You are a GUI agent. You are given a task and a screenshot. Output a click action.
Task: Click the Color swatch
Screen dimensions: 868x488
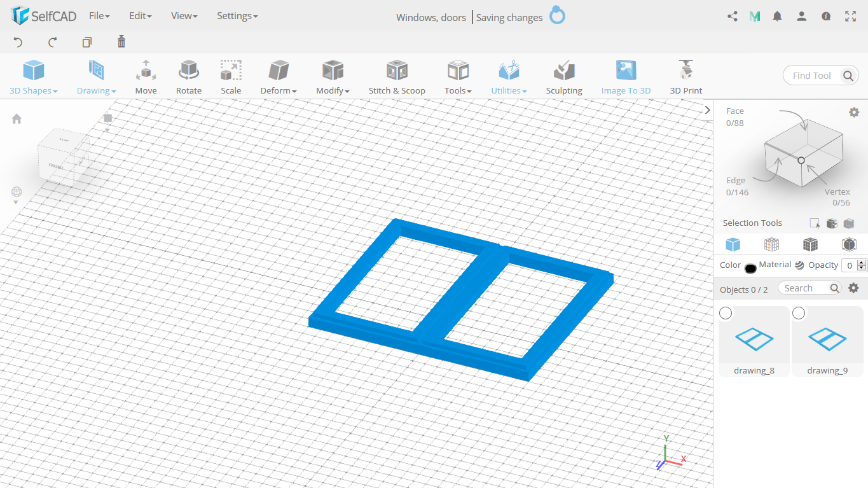pyautogui.click(x=750, y=268)
